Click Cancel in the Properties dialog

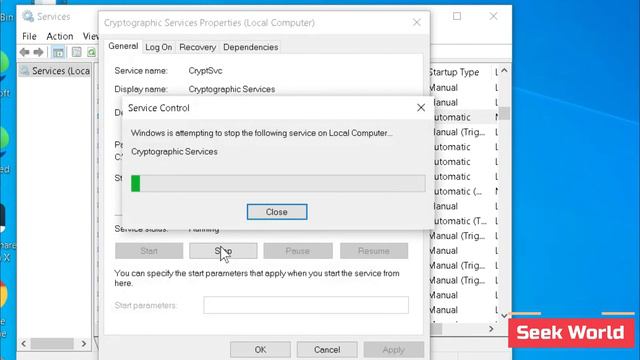coord(327,350)
